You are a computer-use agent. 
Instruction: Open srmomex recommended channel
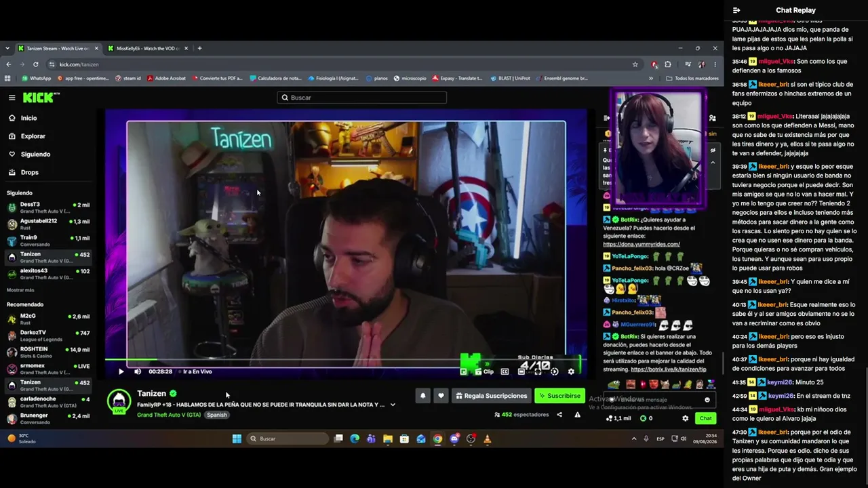point(47,369)
